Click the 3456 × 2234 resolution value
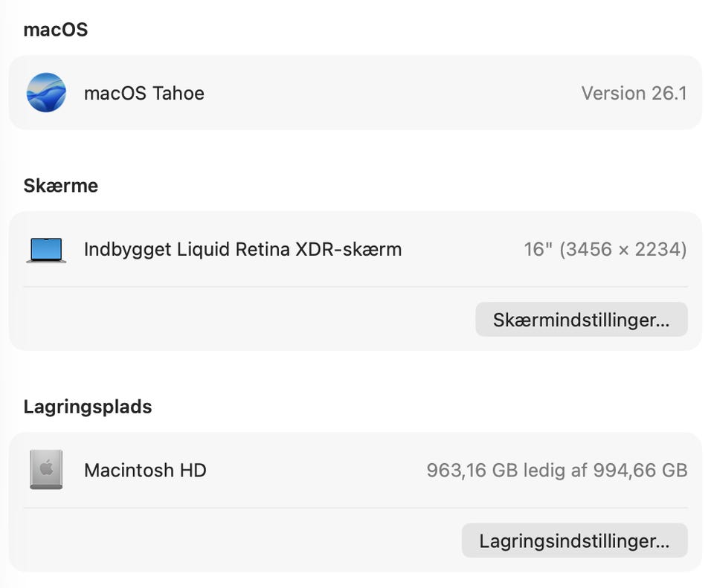The image size is (714, 588). tap(623, 249)
